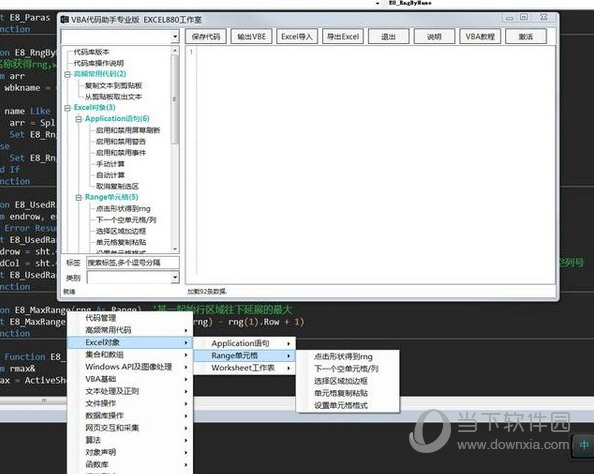Open the 对象声明 submenu
The image size is (594, 474).
[130, 452]
